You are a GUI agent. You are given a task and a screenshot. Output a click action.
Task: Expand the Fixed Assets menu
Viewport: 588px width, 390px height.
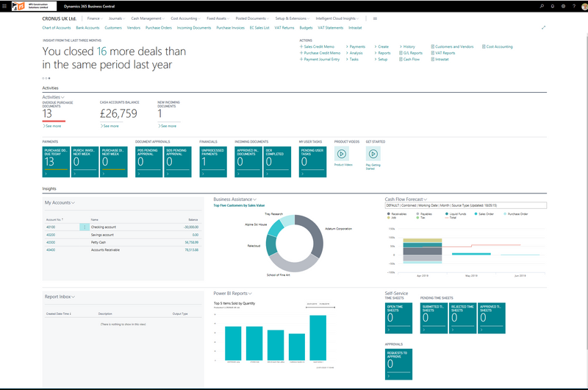(x=218, y=18)
